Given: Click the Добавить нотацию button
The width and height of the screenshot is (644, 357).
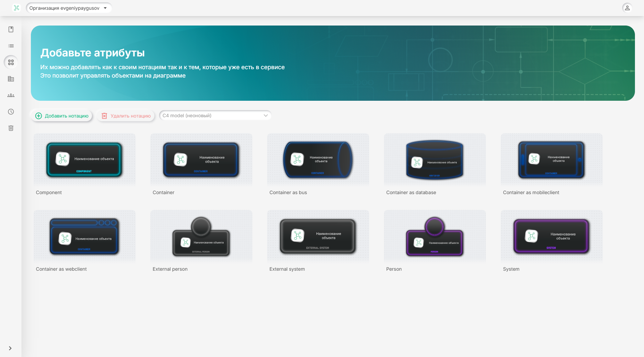Looking at the screenshot, I should pyautogui.click(x=62, y=116).
